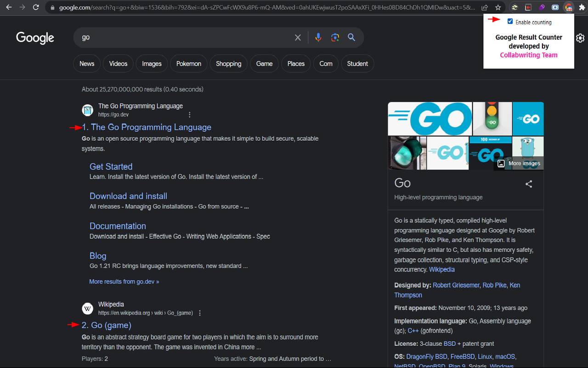Open Rob Pike designer link

(x=495, y=285)
